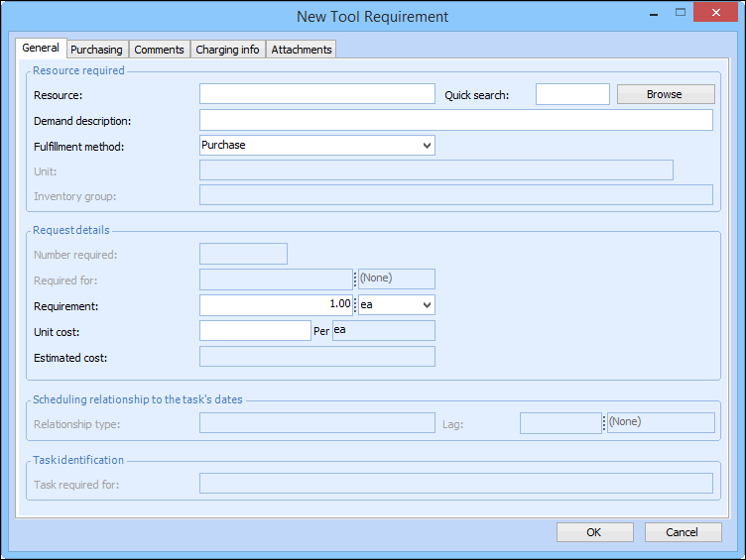Maximize the New Tool Requirement window
Screen dimensions: 746x560
tap(681, 13)
